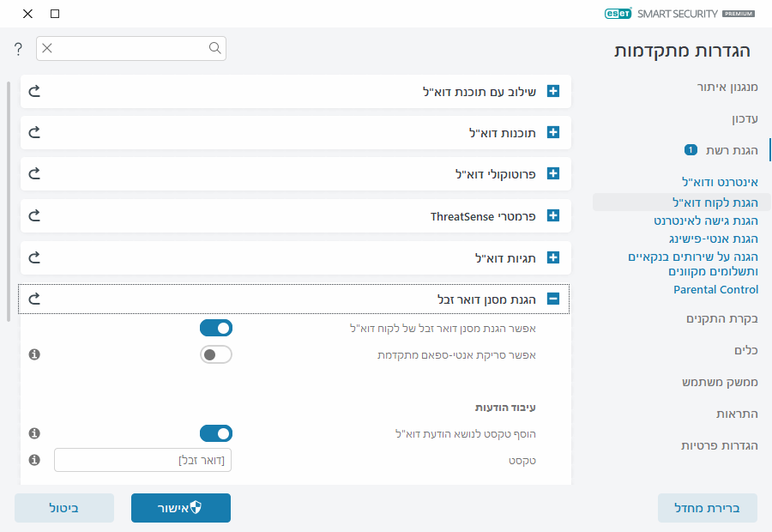
Task: Open help with the question mark icon
Action: click(x=18, y=49)
